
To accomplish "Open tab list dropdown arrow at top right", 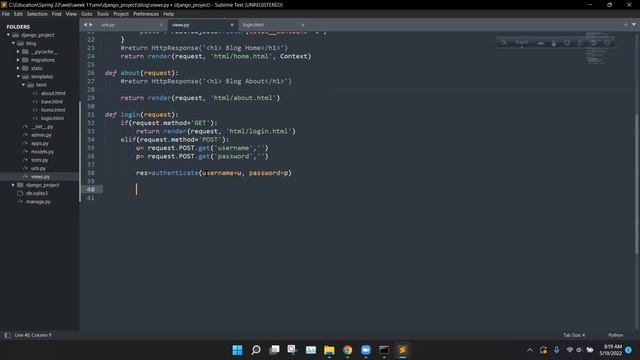I will (x=633, y=24).
